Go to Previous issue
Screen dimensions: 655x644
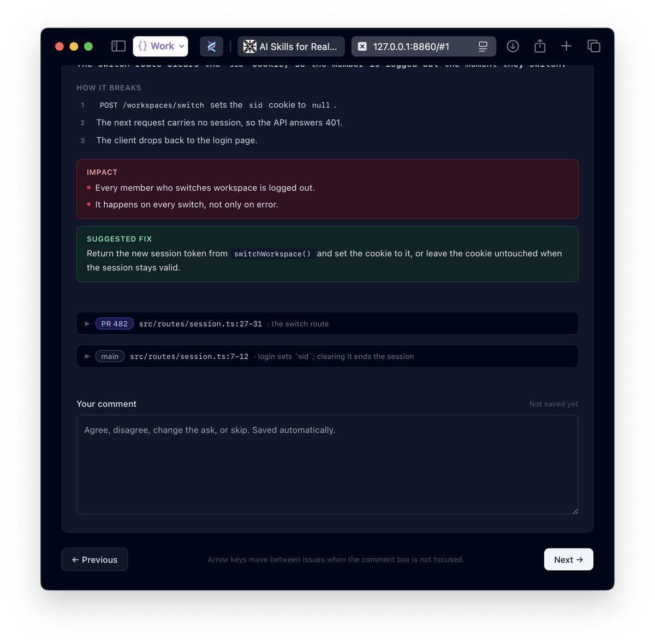(94, 559)
